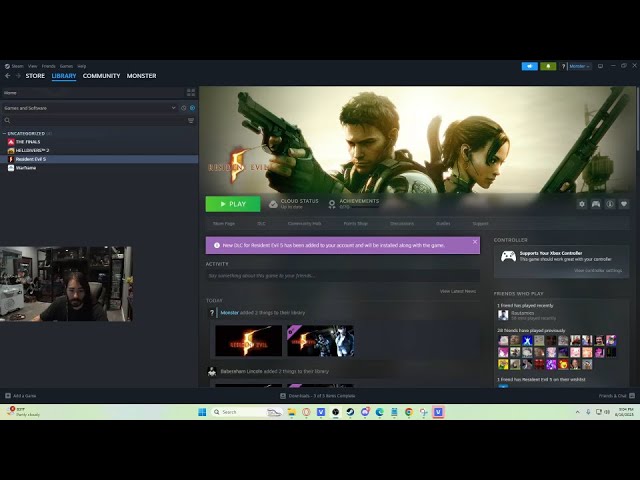Open blue announcements megaphone button
Image resolution: width=640 pixels, height=480 pixels.
tap(529, 66)
